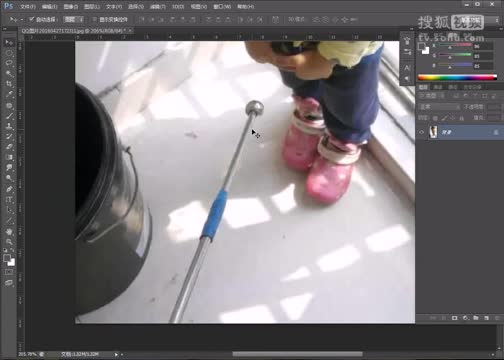
Task: Select the Hand tool
Action: pyautogui.click(x=9, y=231)
